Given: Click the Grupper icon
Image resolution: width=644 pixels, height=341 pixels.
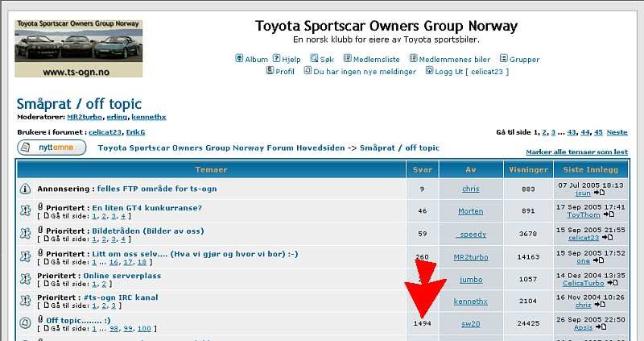Looking at the screenshot, I should coord(503,59).
